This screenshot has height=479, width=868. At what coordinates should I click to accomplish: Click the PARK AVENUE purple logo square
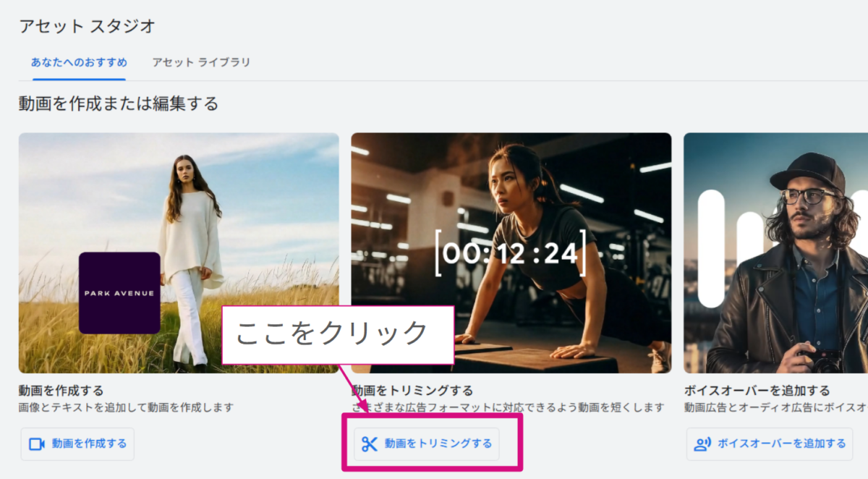tap(119, 293)
